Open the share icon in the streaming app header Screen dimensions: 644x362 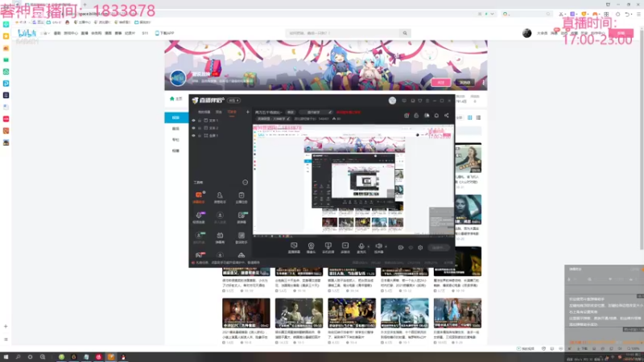pos(447,115)
